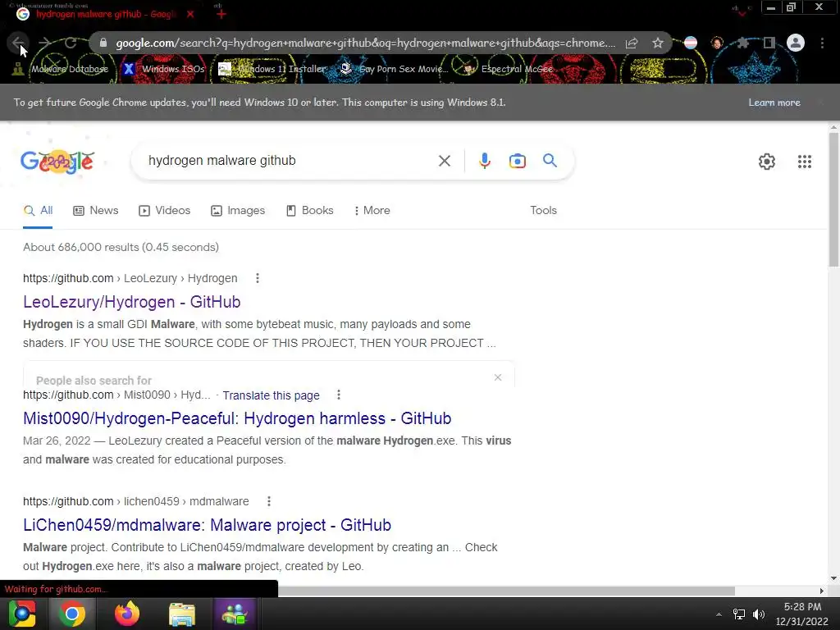Image resolution: width=840 pixels, height=630 pixels.
Task: Click Learn more in update notice
Action: coord(774,103)
